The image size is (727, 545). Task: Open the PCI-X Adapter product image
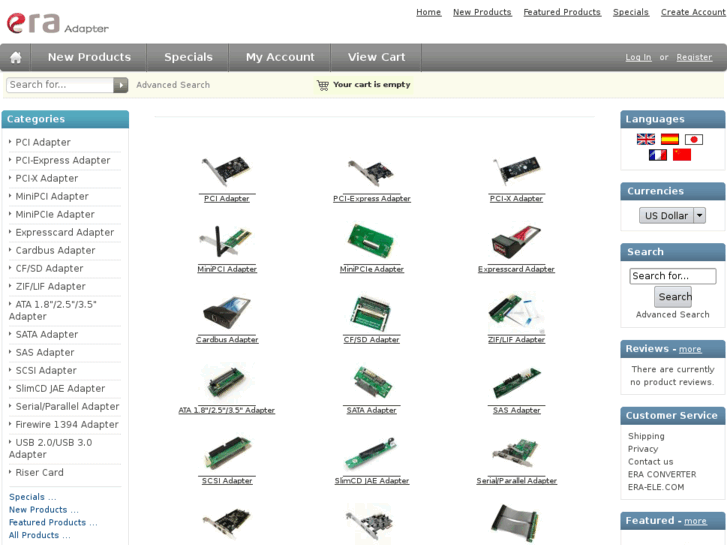pyautogui.click(x=516, y=171)
